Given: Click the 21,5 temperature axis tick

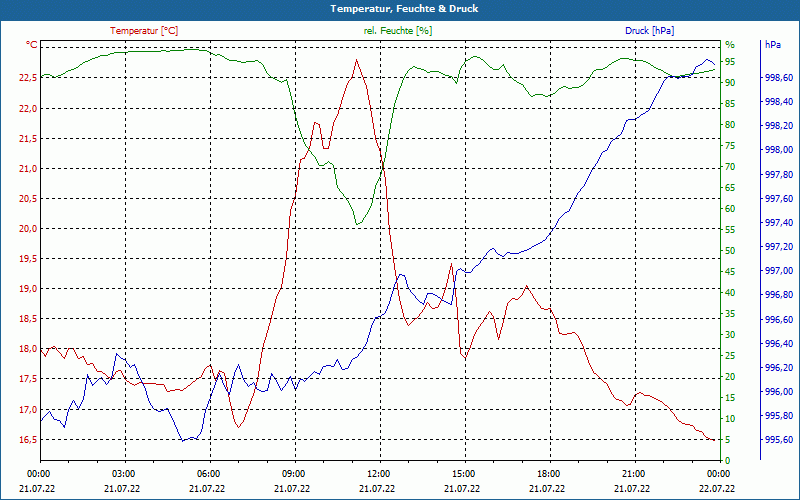Looking at the screenshot, I should (28, 138).
